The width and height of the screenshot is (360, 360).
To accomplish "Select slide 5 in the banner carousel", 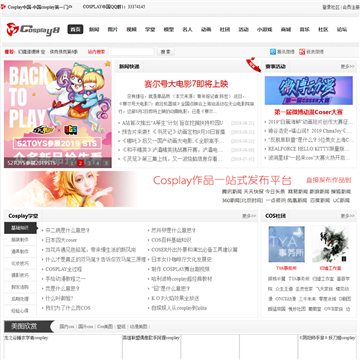I will tap(106, 163).
